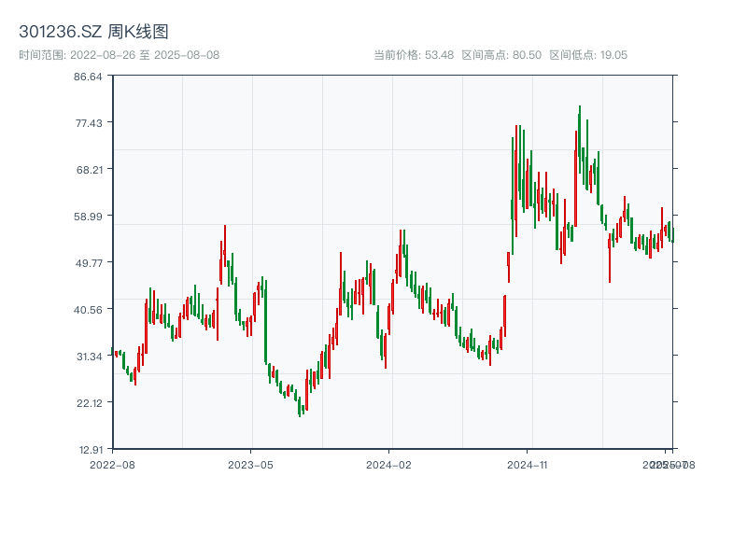Click the y-axis label 77.43
The width and height of the screenshot is (747, 560).
point(89,123)
